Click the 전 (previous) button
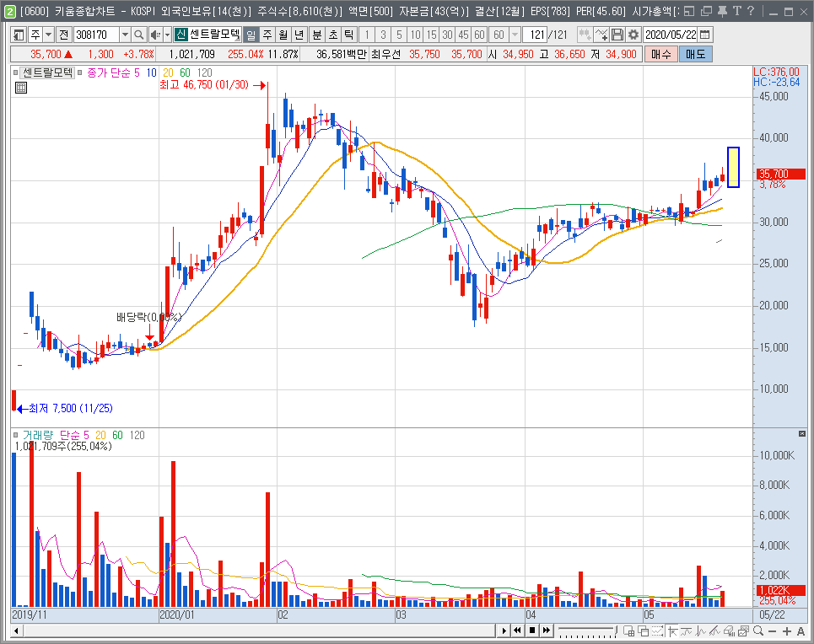This screenshot has width=814, height=644. coord(64,35)
